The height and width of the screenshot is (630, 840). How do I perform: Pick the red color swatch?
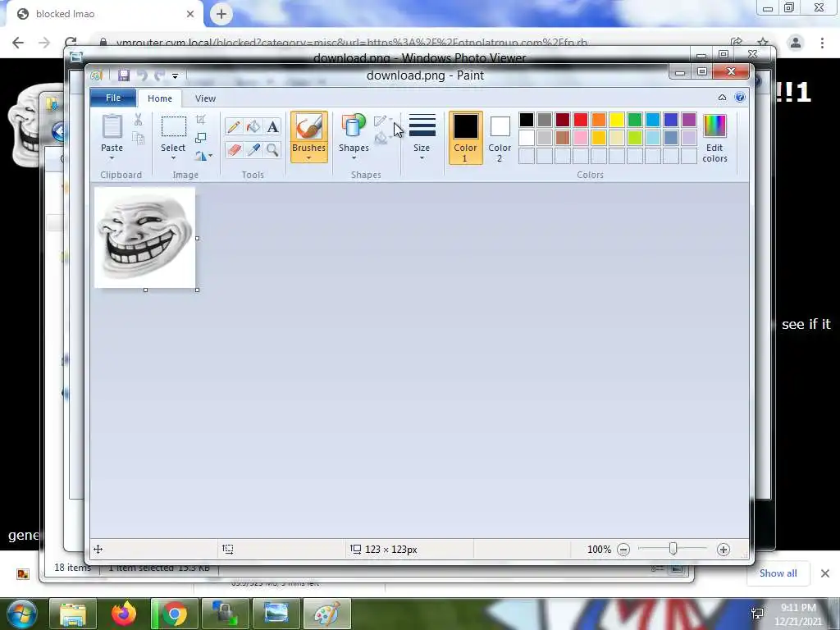[x=580, y=120]
